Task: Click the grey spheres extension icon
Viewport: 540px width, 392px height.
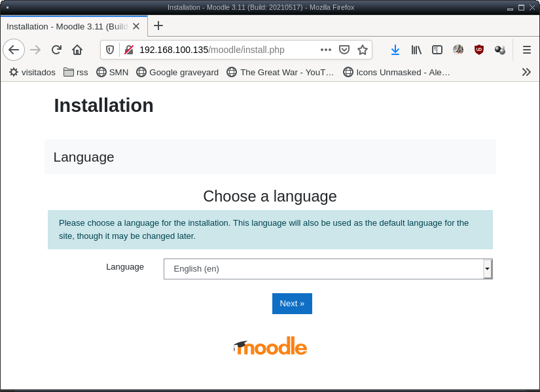Action: (499, 50)
